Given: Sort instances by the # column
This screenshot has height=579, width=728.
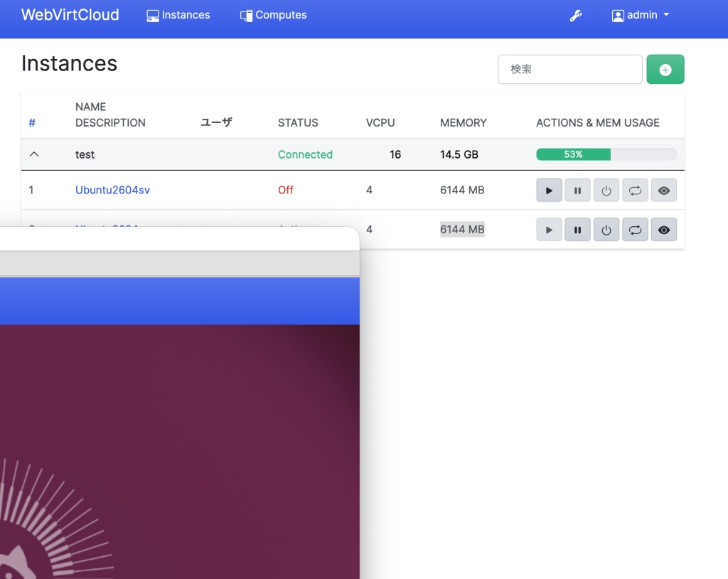Looking at the screenshot, I should pyautogui.click(x=32, y=123).
